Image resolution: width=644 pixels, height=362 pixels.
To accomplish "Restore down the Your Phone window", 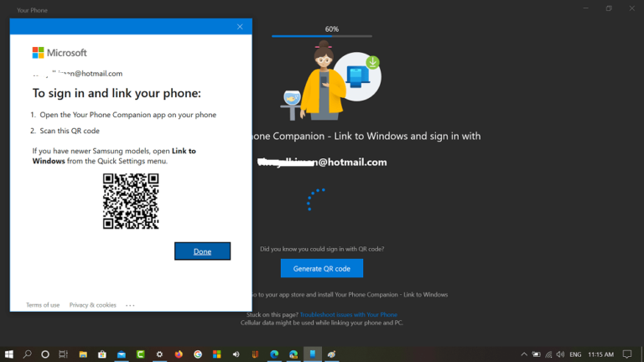I will (609, 8).
